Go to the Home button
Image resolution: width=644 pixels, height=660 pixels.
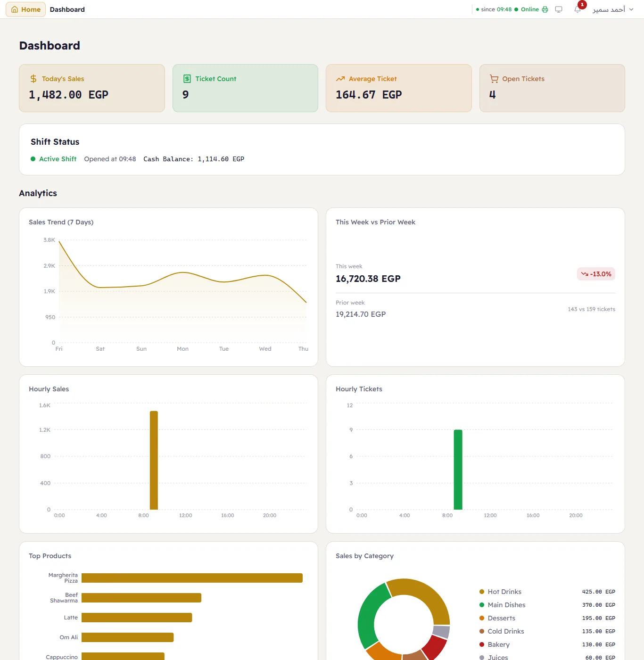tap(26, 9)
